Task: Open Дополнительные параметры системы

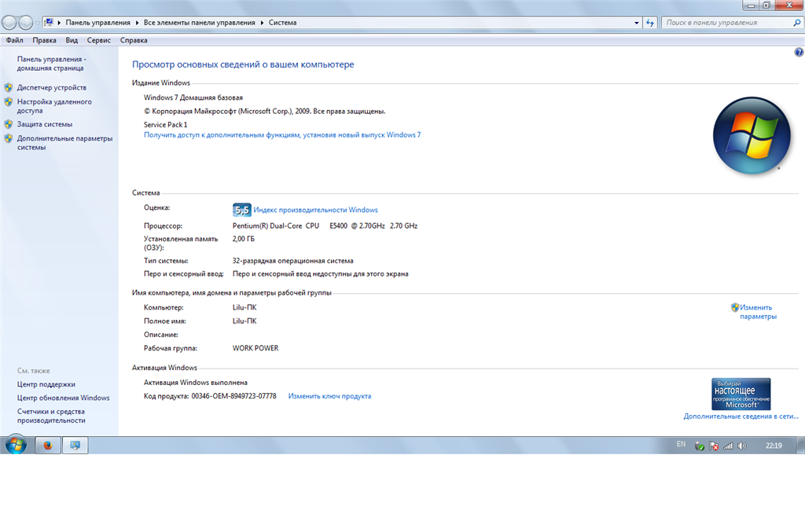Action: point(64,142)
